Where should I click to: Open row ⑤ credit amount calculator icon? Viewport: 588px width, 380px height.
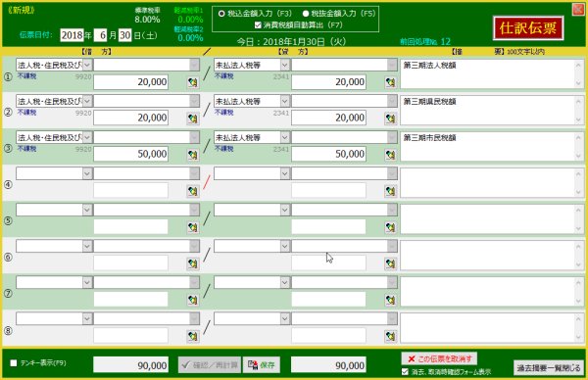tap(390, 227)
